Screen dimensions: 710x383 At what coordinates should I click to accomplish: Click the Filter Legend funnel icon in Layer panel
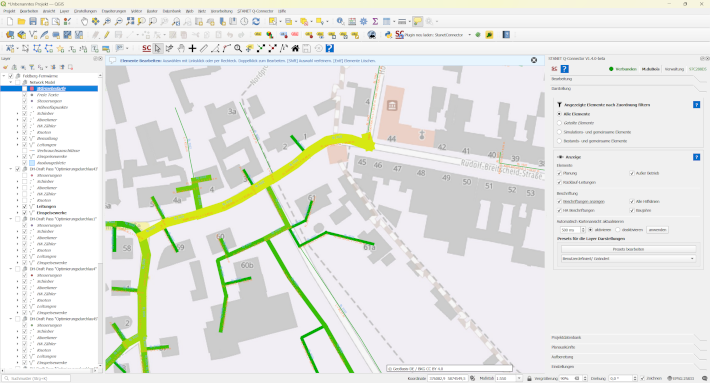(x=32, y=67)
